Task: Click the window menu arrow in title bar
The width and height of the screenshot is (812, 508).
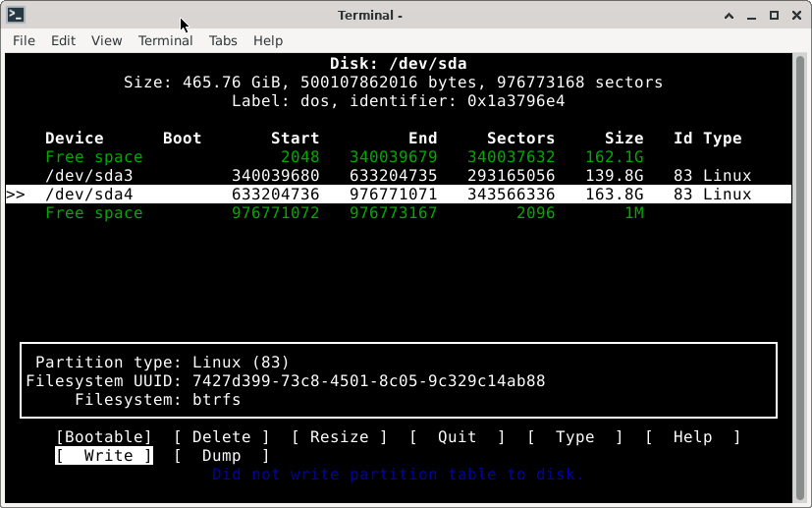Action: coord(728,15)
